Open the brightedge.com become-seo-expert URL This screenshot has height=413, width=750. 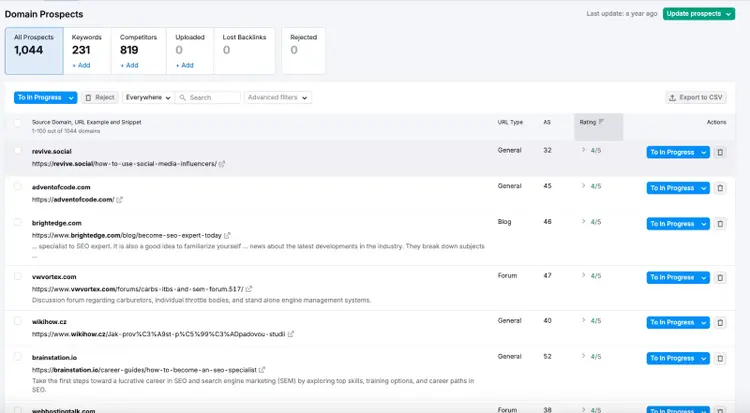[127, 235]
